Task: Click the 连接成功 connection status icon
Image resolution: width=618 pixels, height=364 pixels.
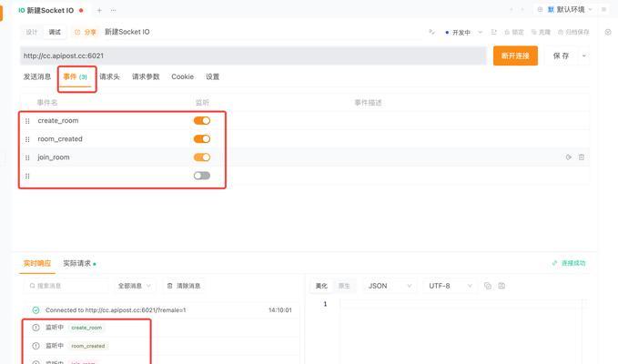Action: (555, 263)
